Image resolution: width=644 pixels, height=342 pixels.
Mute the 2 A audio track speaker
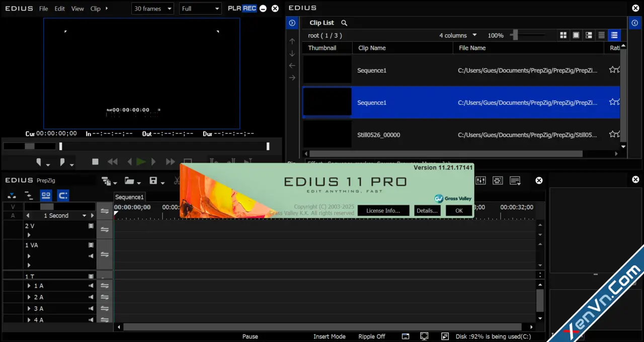tap(91, 297)
